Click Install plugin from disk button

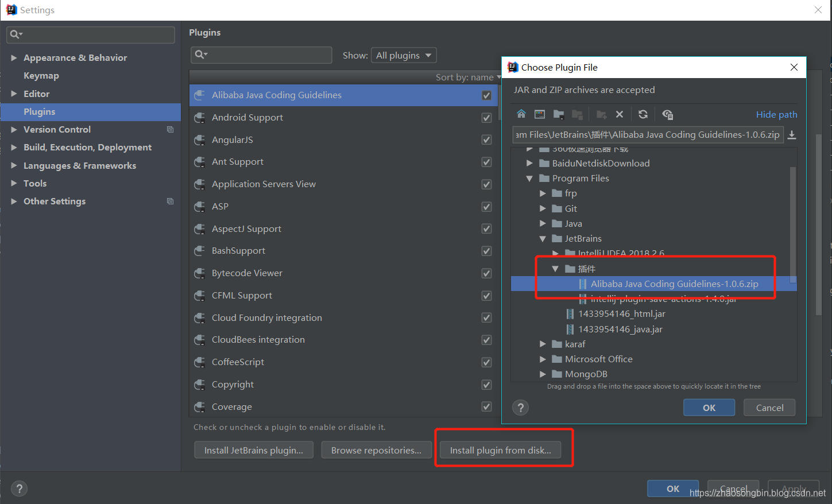point(501,450)
